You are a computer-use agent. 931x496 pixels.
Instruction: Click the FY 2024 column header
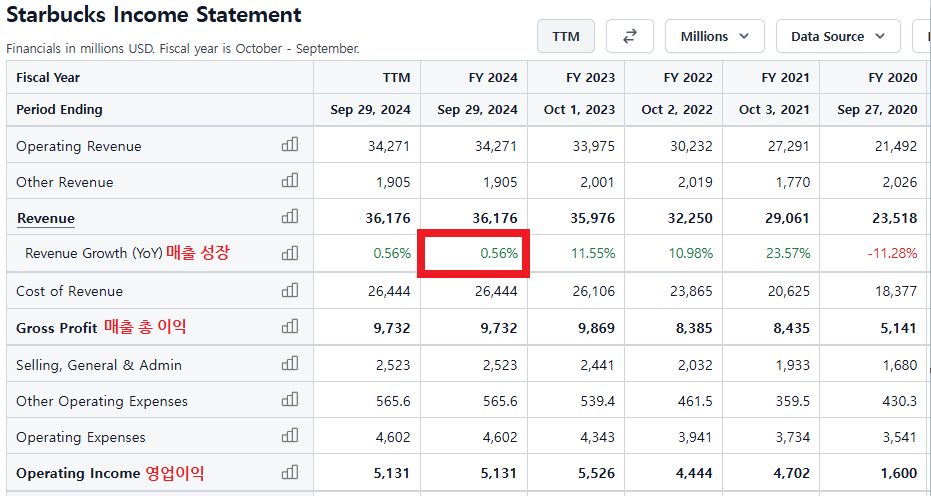[492, 78]
